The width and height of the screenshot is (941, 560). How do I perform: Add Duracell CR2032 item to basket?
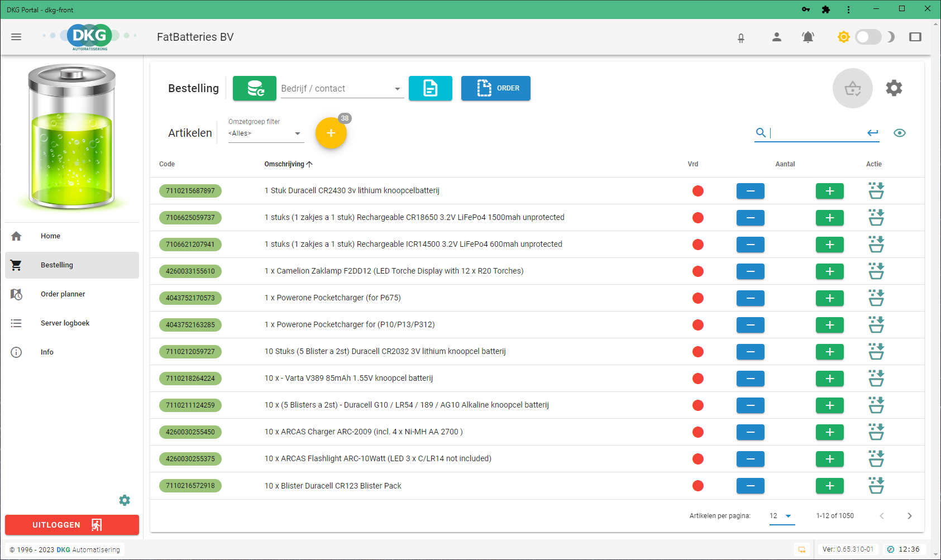(876, 352)
